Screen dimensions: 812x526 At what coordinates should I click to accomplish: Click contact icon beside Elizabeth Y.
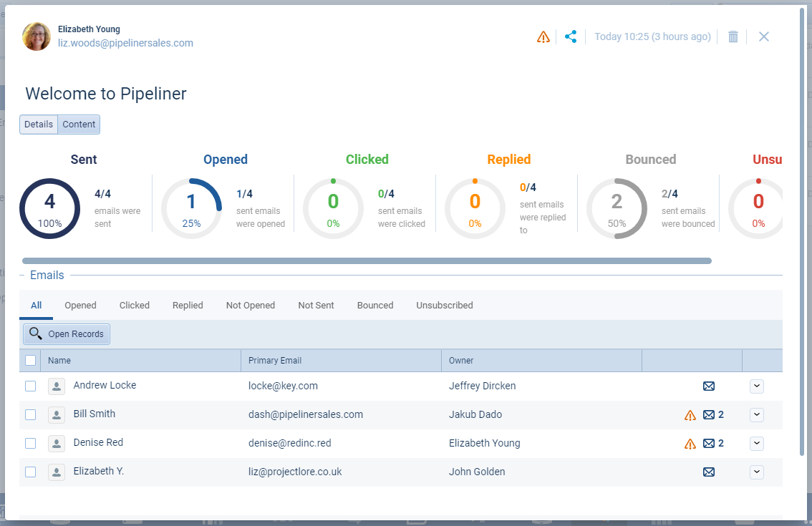(57, 472)
